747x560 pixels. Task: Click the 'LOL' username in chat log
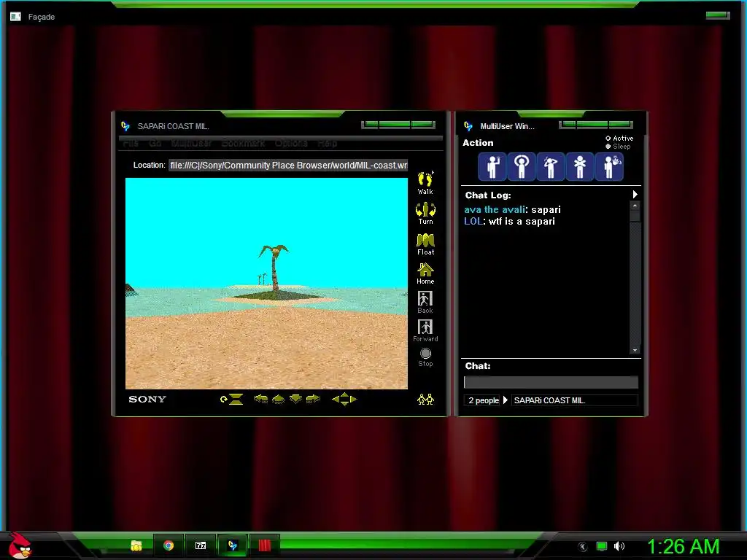[473, 221]
